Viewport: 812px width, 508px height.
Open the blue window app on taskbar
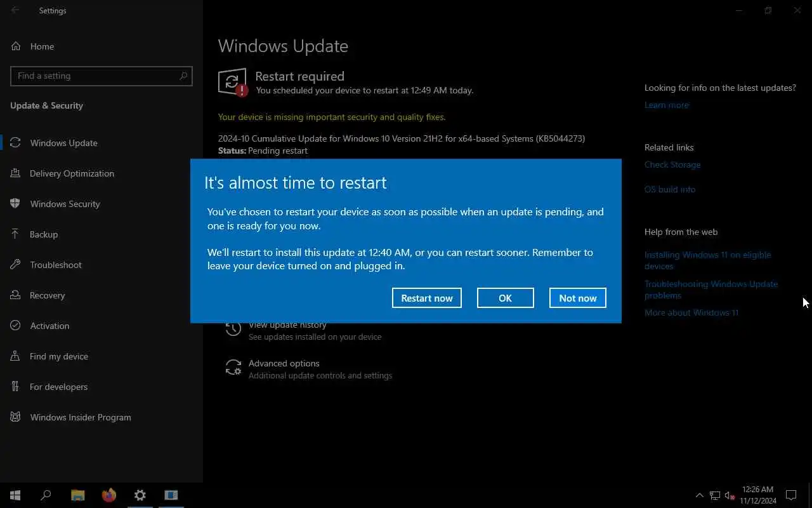point(171,495)
